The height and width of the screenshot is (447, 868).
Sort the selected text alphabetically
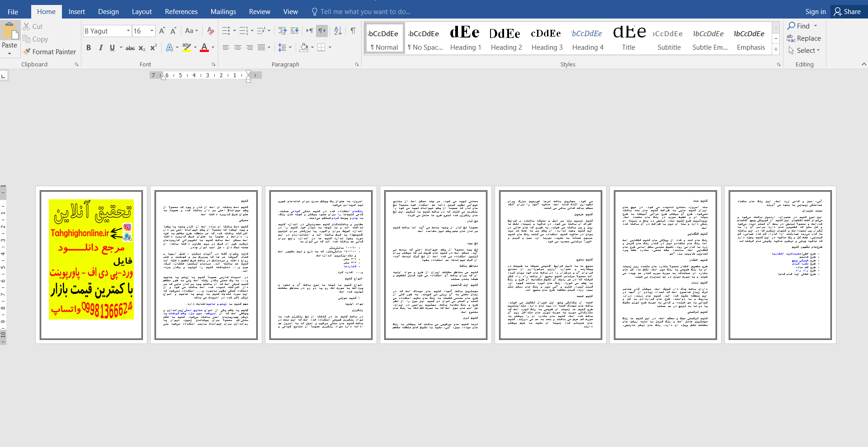click(x=338, y=31)
